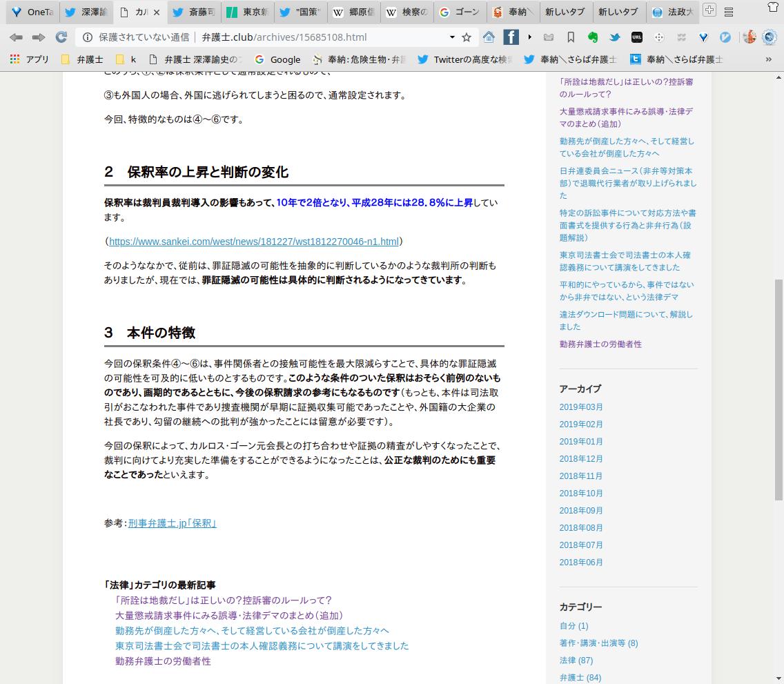Viewport: 784px width, 684px height.
Task: Switch to the 法政大 tab
Action: click(x=672, y=12)
